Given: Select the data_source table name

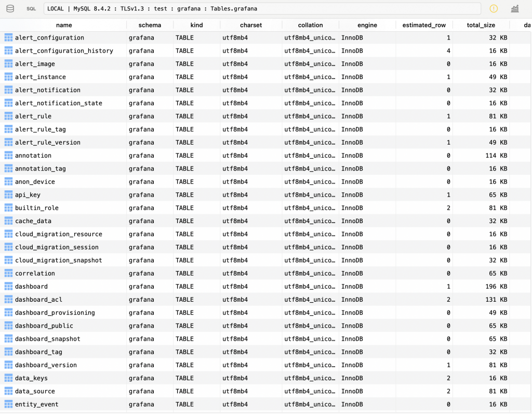Looking at the screenshot, I should (35, 391).
